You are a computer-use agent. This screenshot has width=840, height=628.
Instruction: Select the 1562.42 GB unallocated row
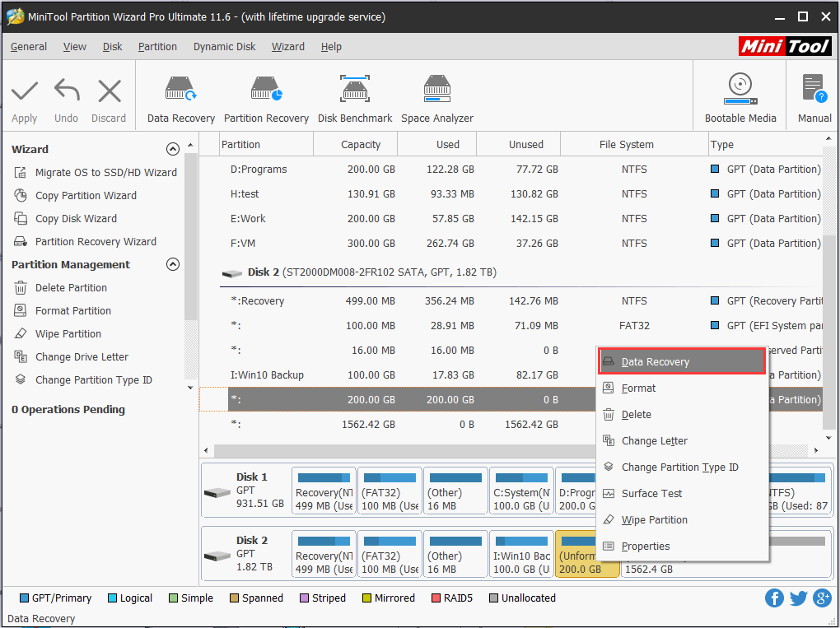point(398,424)
